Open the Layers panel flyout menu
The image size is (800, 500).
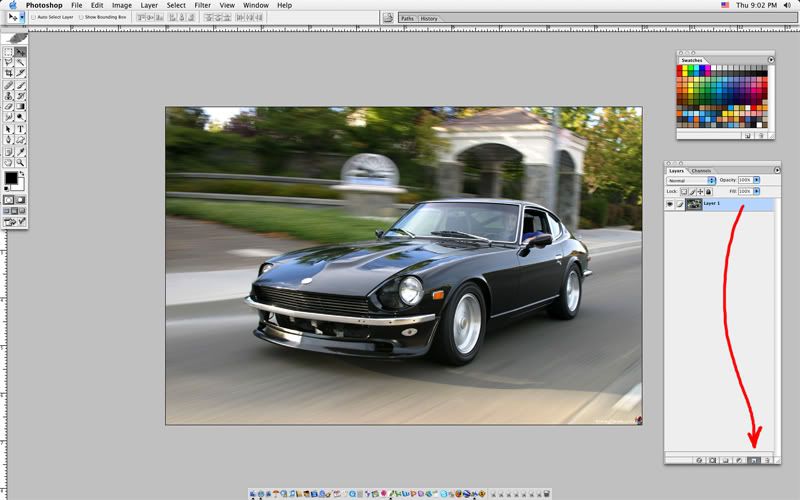click(x=777, y=170)
